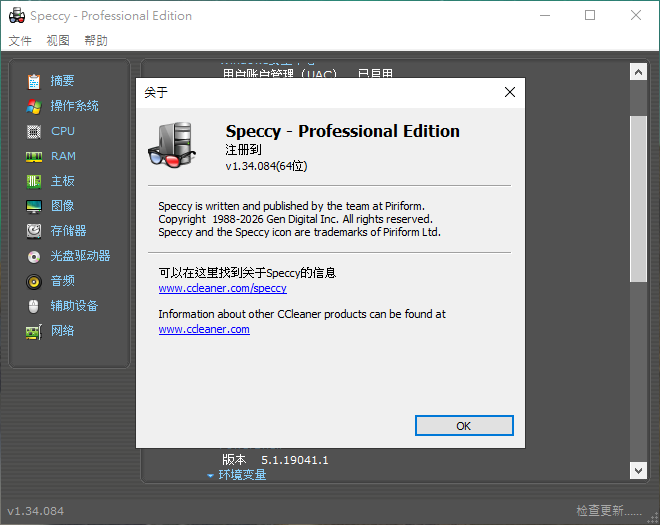This screenshot has height=525, width=660.
Task: Click the CPU chip icon
Action: (34, 132)
